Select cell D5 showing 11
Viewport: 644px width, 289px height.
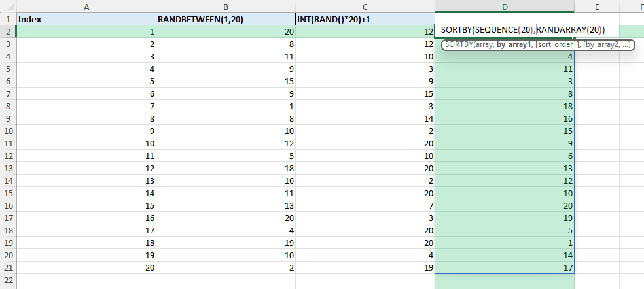[505, 69]
